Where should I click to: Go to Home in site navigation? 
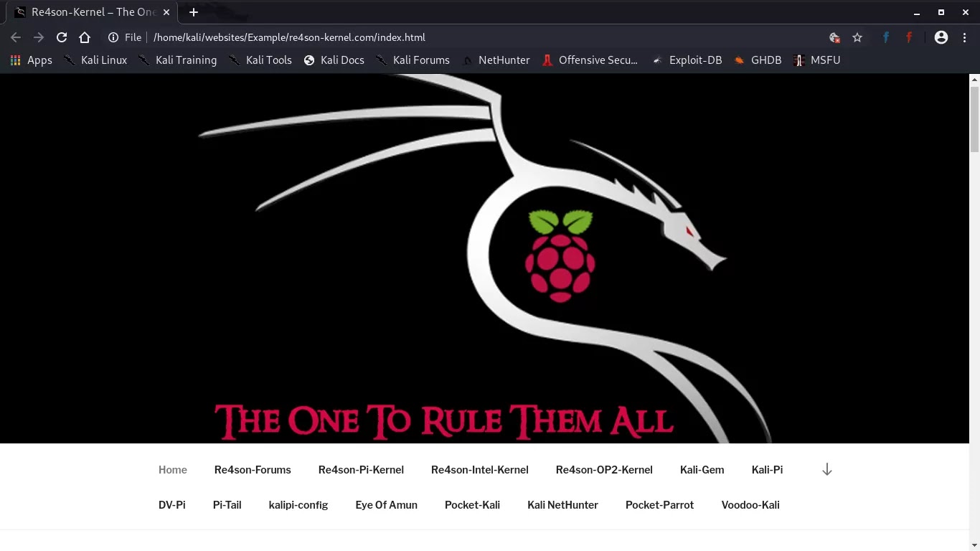tap(173, 470)
